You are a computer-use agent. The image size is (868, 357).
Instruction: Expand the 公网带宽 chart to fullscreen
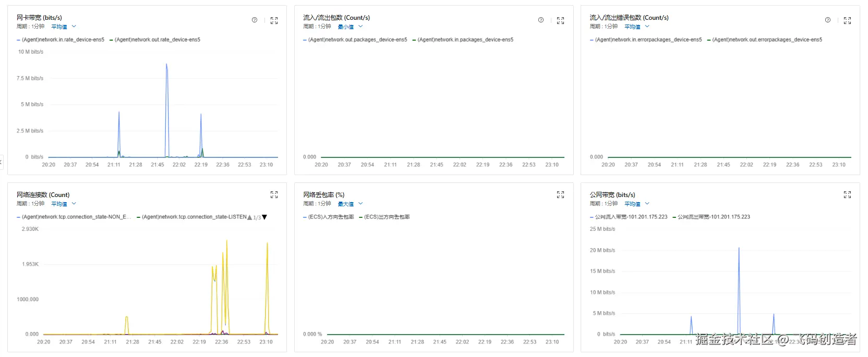pyautogui.click(x=848, y=194)
